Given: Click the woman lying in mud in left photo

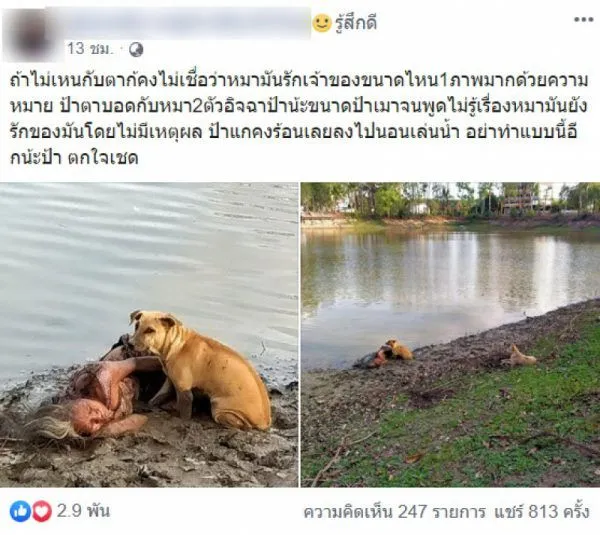Looking at the screenshot, I should [97, 397].
